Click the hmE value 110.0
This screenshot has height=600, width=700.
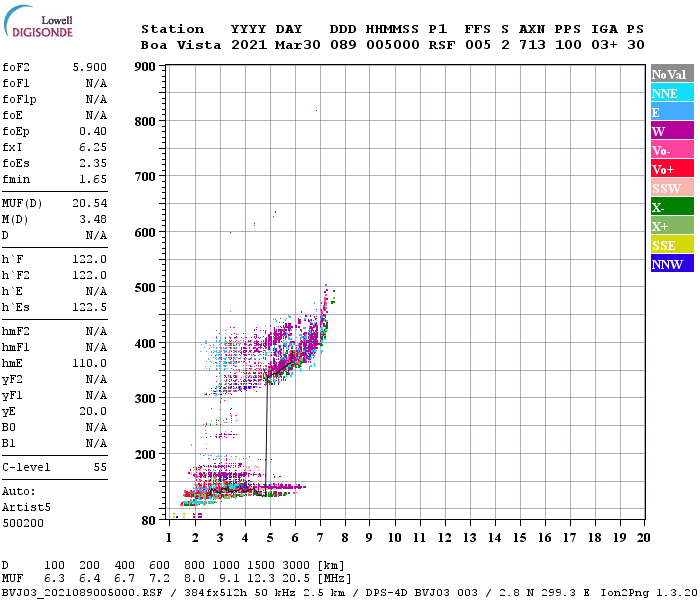pos(90,363)
